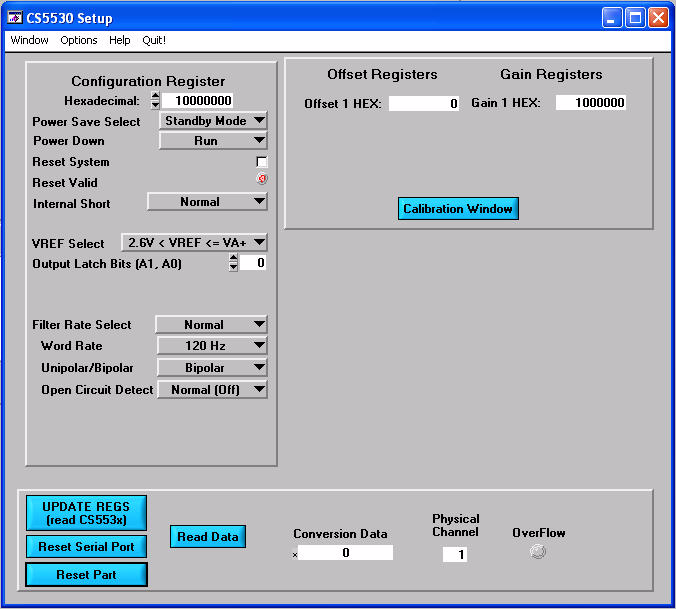This screenshot has height=609, width=676.
Task: Click the Offset 1 HEX field
Action: [x=424, y=103]
